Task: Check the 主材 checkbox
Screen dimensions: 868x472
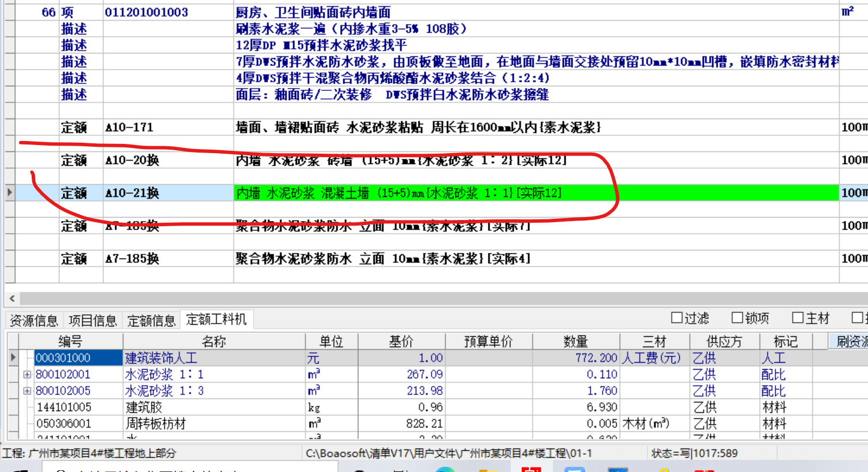Action: [x=798, y=318]
